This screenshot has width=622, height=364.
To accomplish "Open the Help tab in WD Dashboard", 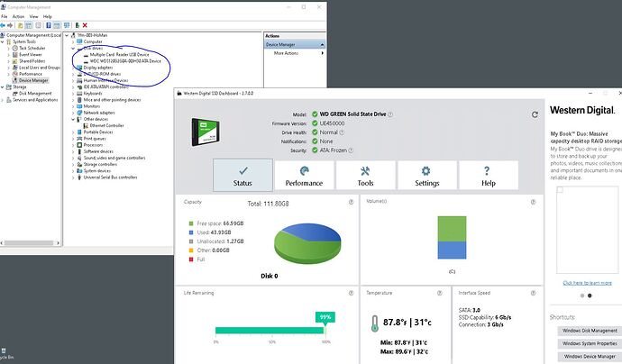I will tap(489, 176).
